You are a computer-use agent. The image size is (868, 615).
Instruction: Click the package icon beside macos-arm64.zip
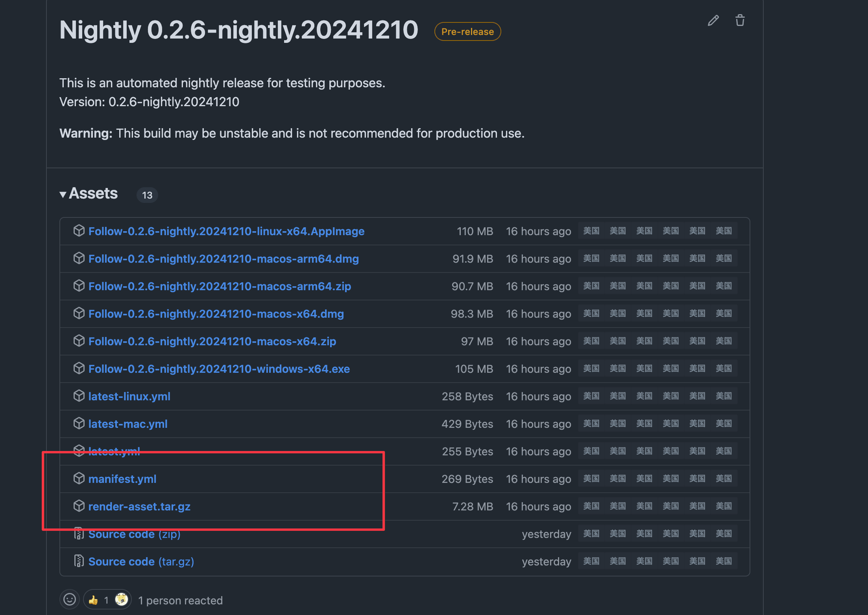[79, 285]
